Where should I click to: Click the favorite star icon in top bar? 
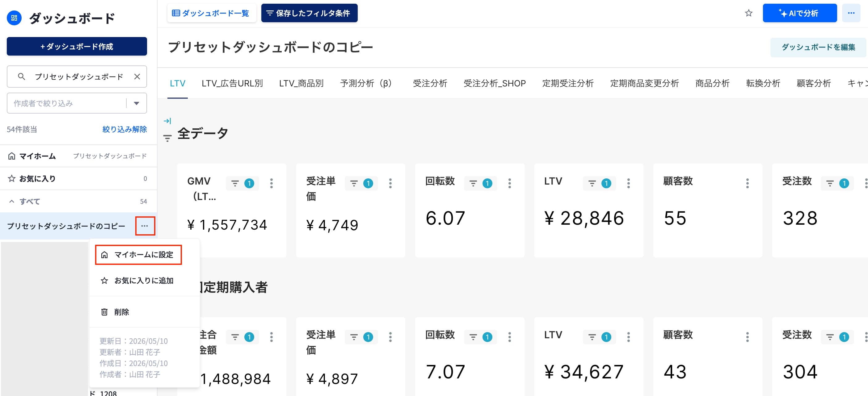[748, 13]
